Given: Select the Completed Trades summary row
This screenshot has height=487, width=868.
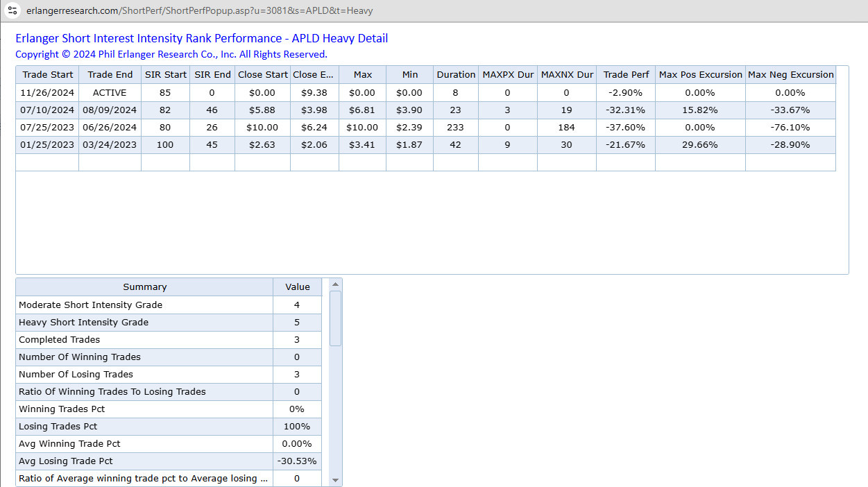Looking at the screenshot, I should click(169, 340).
